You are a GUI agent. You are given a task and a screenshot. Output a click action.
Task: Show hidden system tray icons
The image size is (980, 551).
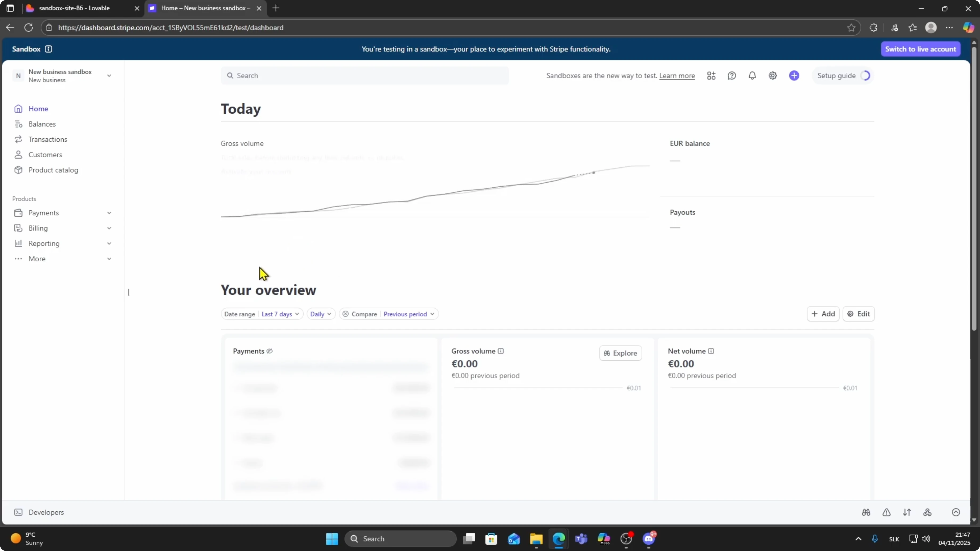(x=858, y=539)
